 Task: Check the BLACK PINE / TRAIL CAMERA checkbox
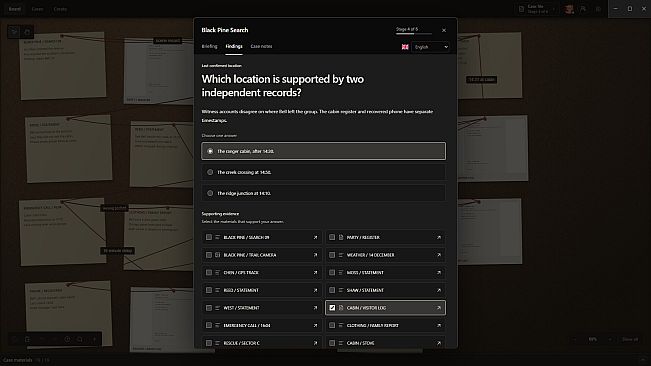click(209, 255)
